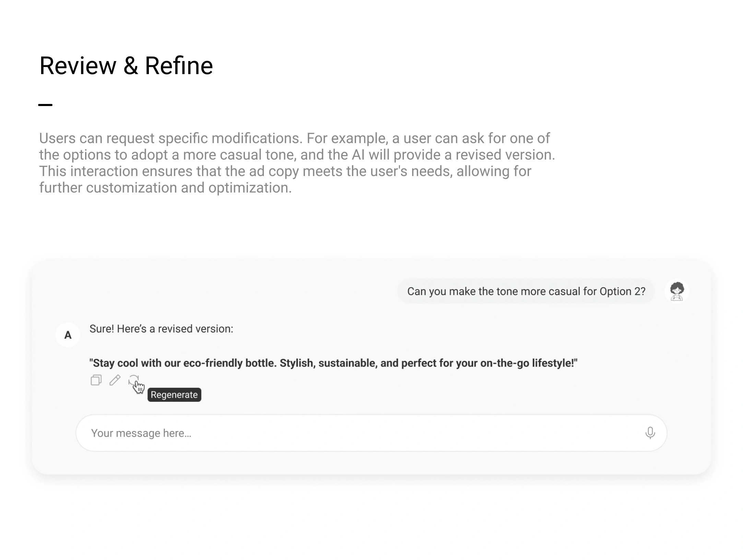The width and height of the screenshot is (743, 560).
Task: Regenerate the AI response
Action: [x=133, y=380]
